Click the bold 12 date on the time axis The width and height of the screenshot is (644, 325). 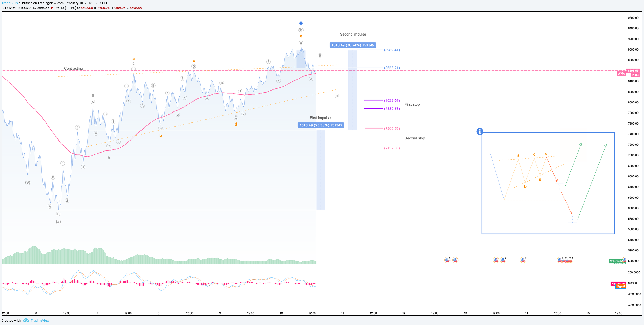[x=404, y=313]
